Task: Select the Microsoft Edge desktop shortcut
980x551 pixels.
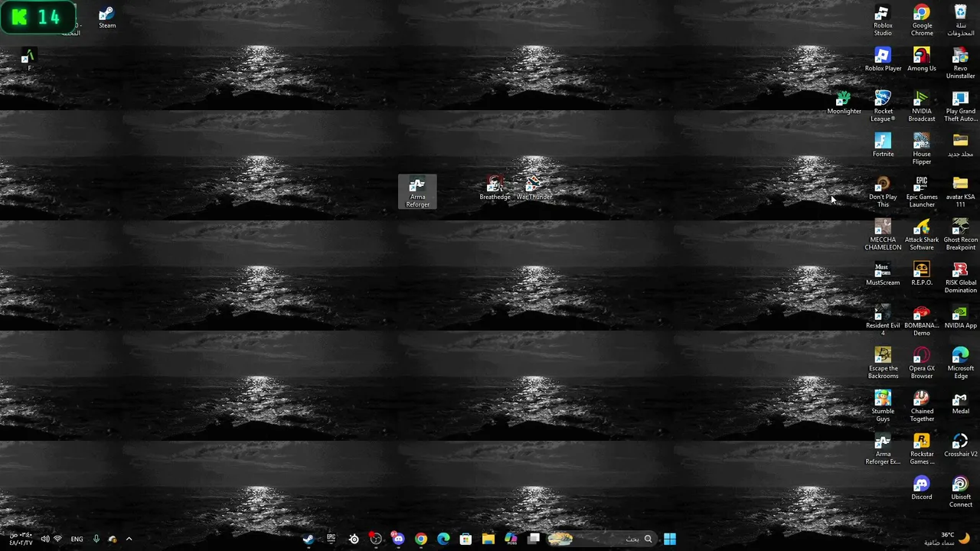Action: (960, 364)
